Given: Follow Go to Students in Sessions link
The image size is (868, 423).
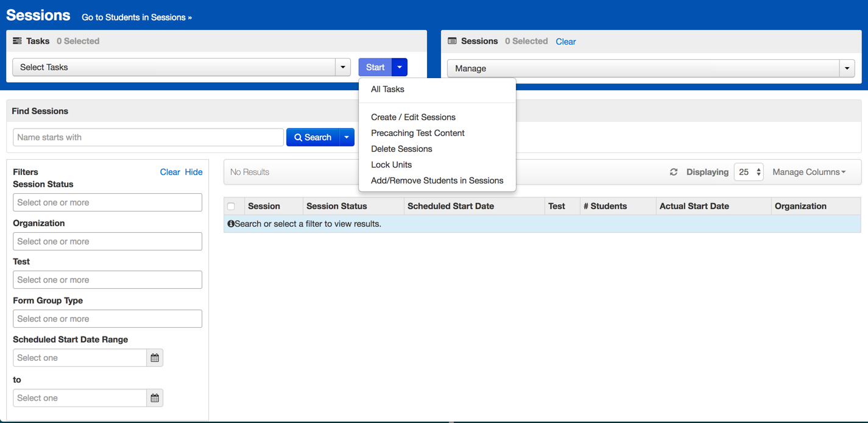Looking at the screenshot, I should [x=136, y=17].
